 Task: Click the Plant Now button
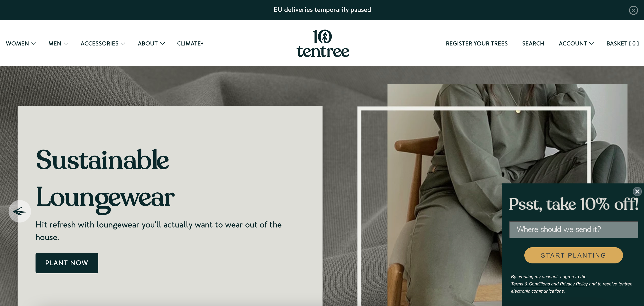(67, 263)
